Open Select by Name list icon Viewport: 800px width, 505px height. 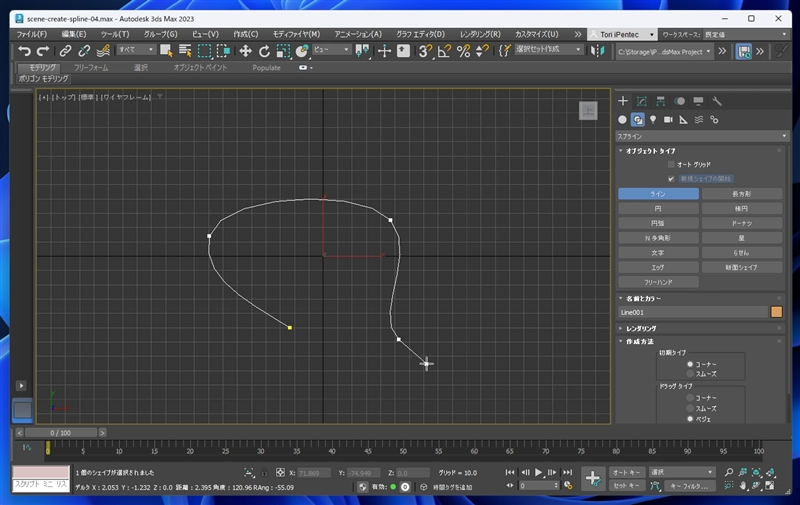tap(185, 50)
